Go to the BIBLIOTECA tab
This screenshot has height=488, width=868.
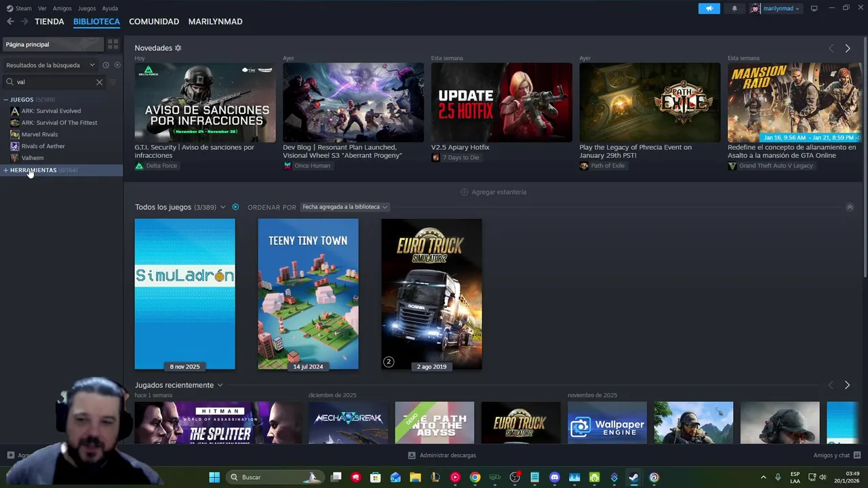[96, 22]
